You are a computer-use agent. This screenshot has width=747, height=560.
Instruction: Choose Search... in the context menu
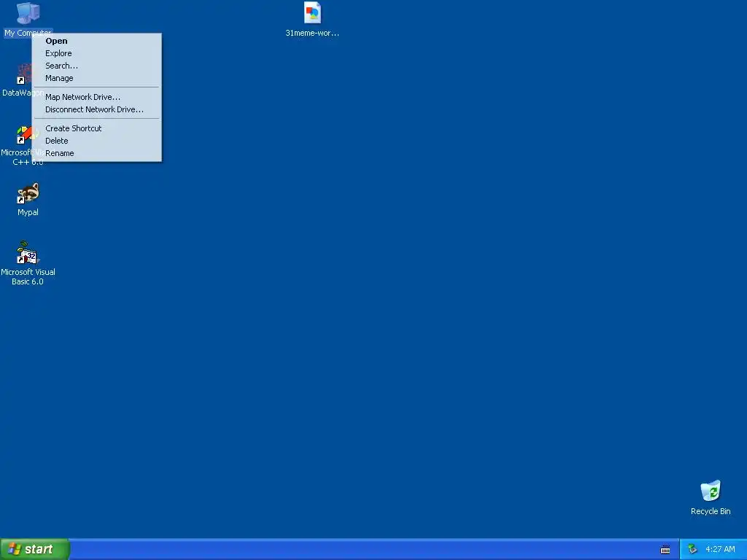coord(98,66)
